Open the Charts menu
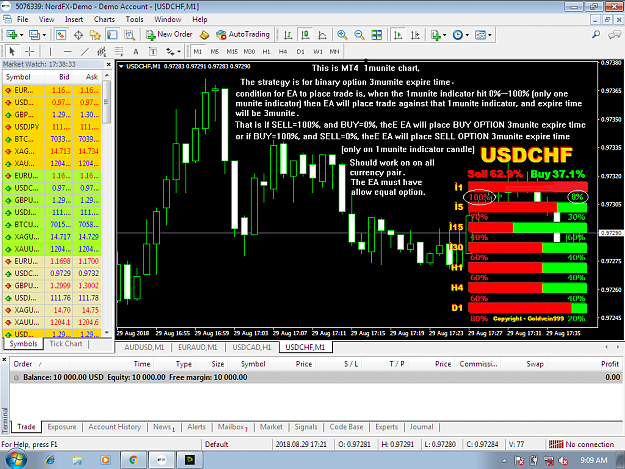 pos(104,19)
